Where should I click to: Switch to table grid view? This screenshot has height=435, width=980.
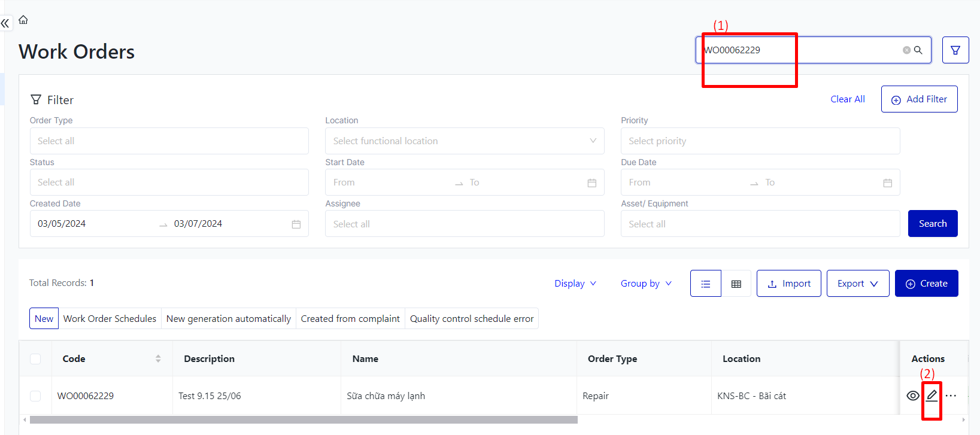tap(736, 284)
